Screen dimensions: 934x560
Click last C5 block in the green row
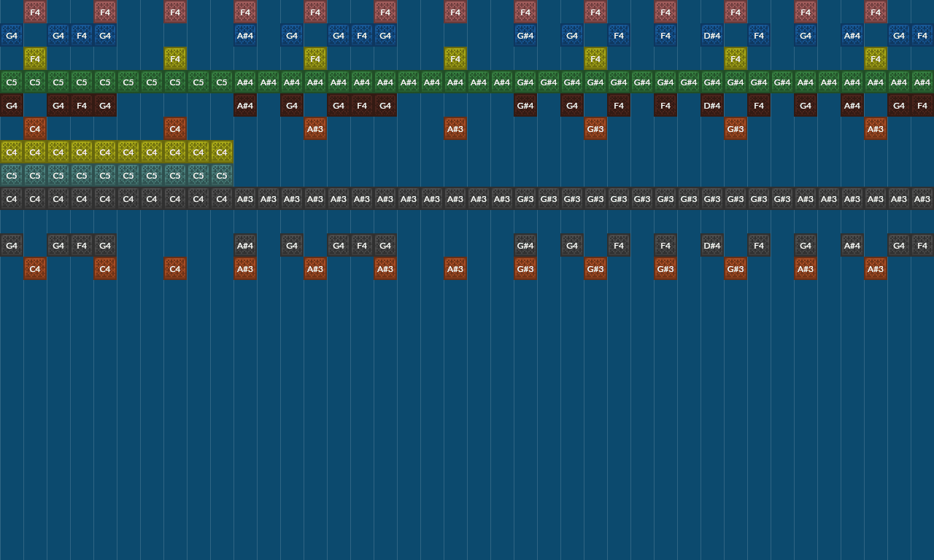222,82
